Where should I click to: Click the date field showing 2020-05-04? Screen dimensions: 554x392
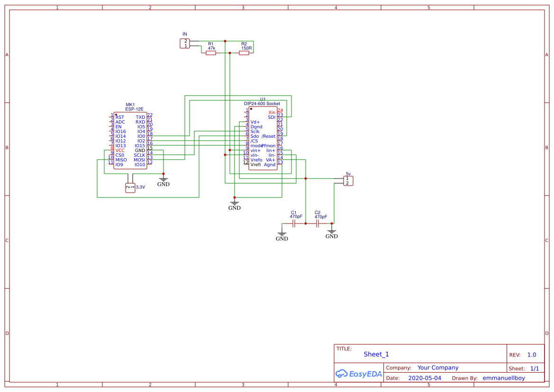click(x=425, y=378)
